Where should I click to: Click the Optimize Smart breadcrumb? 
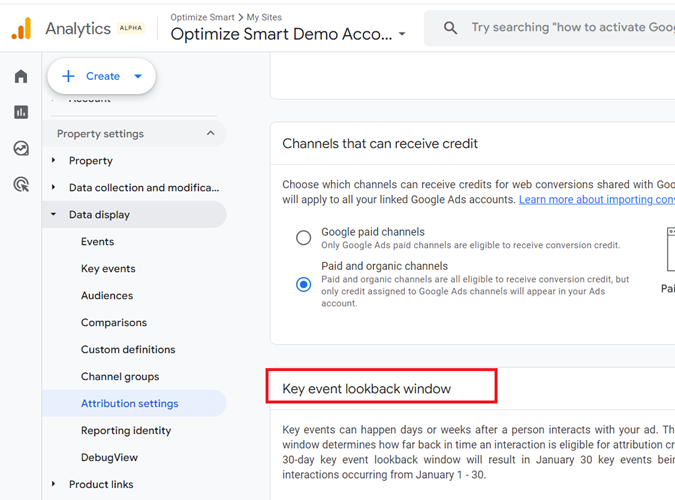(x=202, y=17)
